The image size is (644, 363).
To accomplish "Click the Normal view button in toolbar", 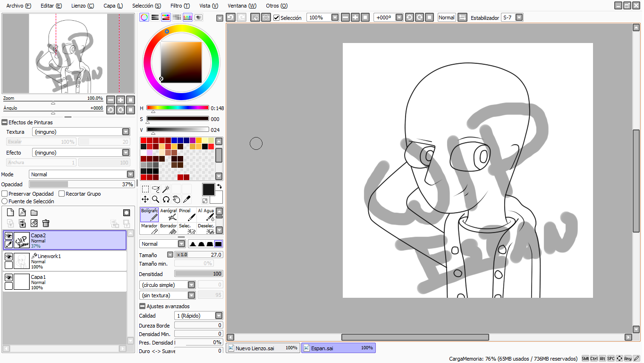I will click(446, 17).
